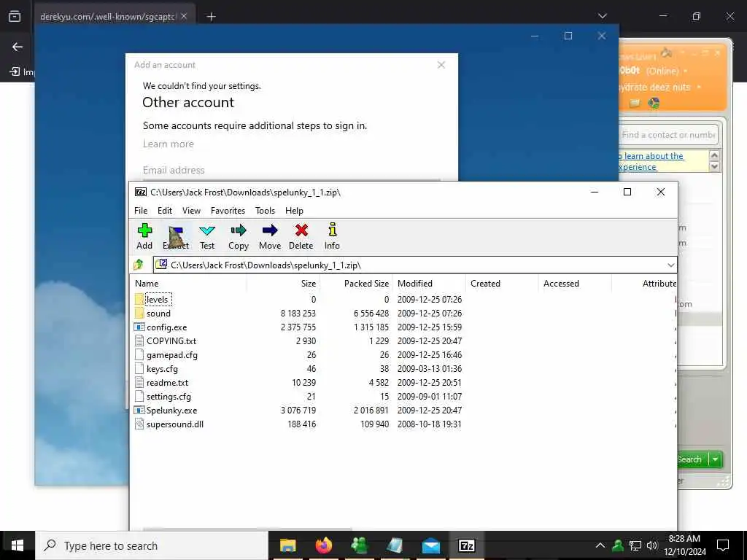Open the Edit menu in 7-Zip
747x560 pixels.
pyautogui.click(x=165, y=211)
